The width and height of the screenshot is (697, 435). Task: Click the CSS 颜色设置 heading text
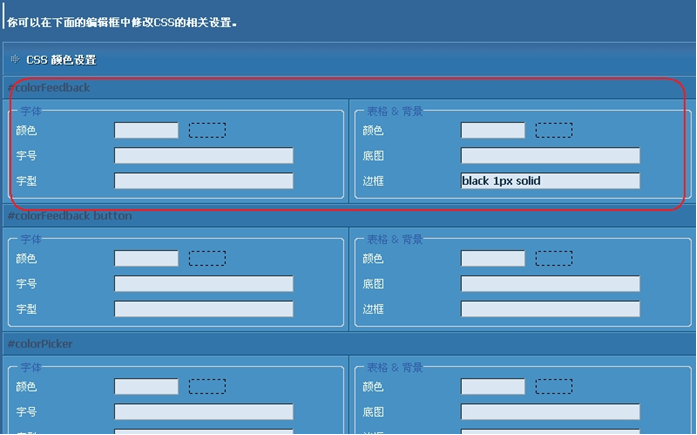[61, 60]
